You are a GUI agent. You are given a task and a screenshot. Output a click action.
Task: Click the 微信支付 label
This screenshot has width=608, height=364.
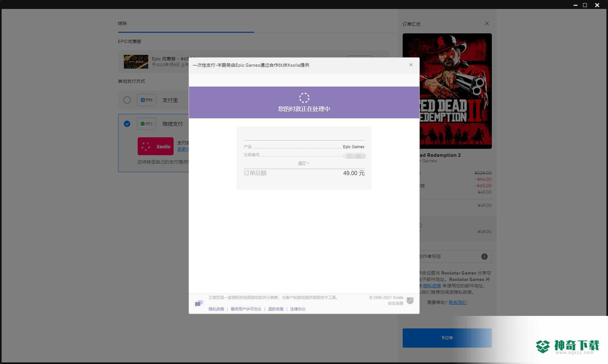[x=173, y=124]
